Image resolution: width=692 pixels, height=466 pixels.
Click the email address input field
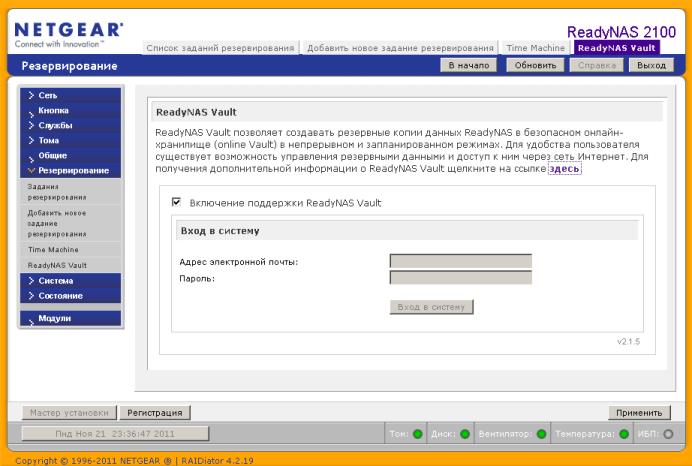(461, 261)
